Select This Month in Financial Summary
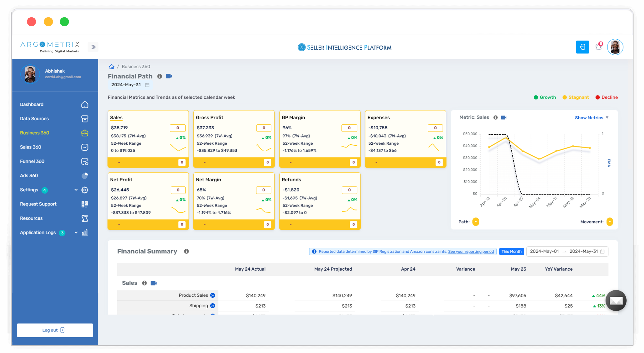Screen dimensions: 644x353 pos(511,251)
